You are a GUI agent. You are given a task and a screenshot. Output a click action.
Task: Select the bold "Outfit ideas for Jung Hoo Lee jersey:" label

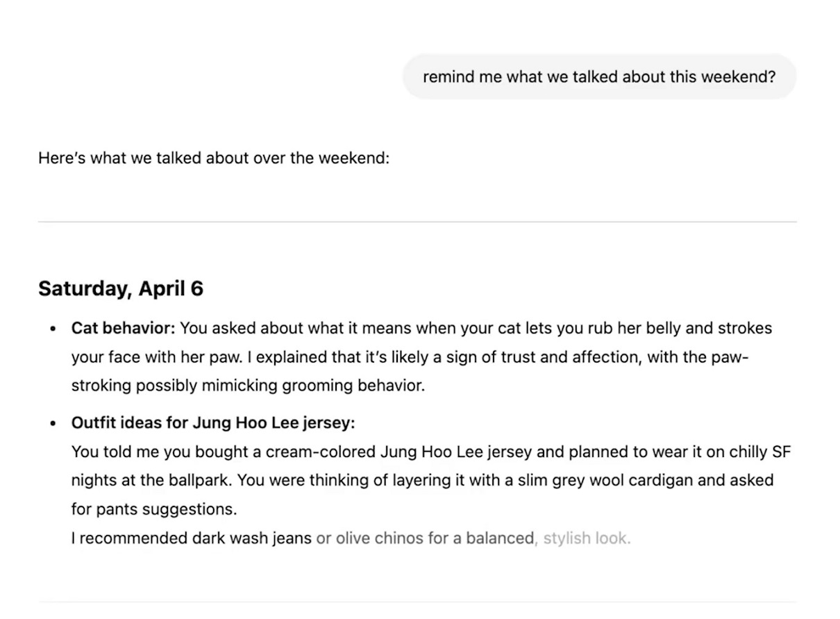click(x=212, y=422)
